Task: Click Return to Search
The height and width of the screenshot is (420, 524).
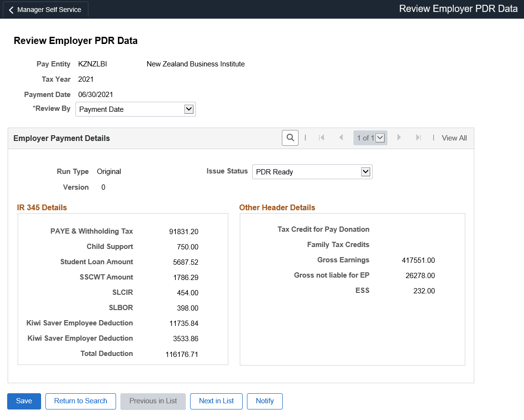Action: [80, 401]
